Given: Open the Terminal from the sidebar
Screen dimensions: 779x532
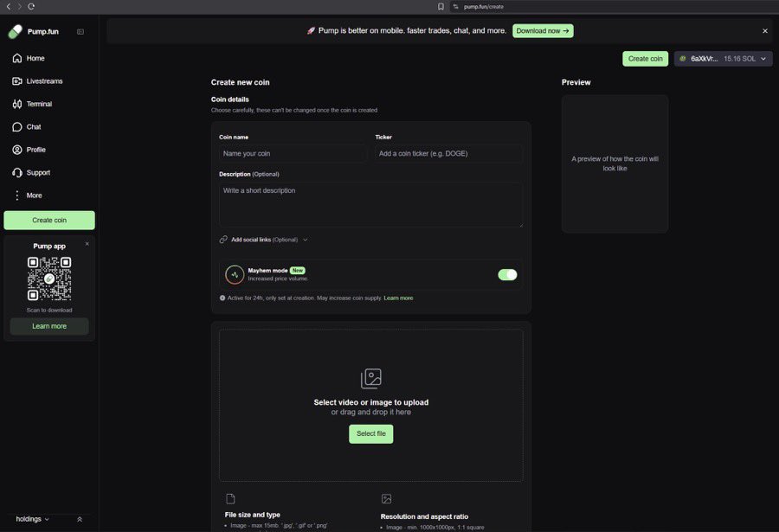Looking at the screenshot, I should tap(37, 104).
